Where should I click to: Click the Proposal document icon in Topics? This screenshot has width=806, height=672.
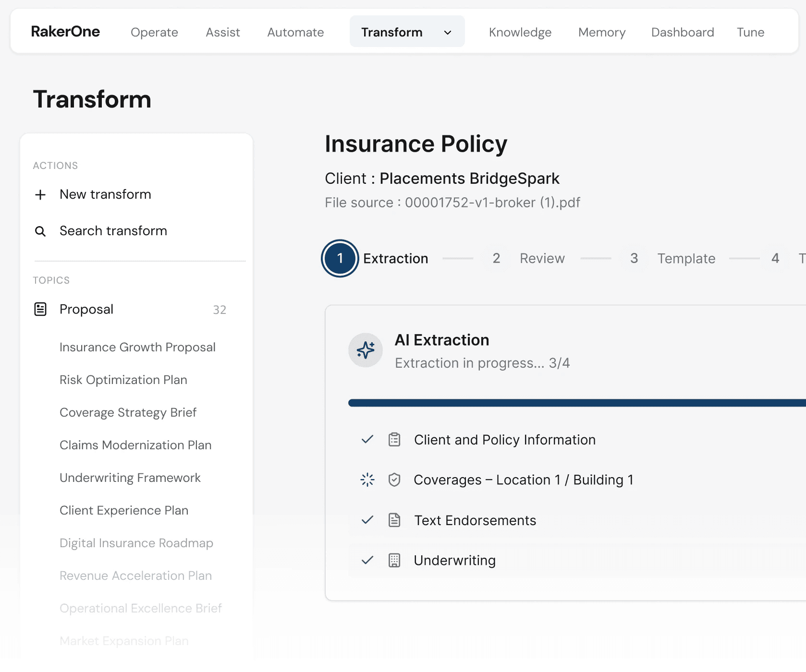40,309
